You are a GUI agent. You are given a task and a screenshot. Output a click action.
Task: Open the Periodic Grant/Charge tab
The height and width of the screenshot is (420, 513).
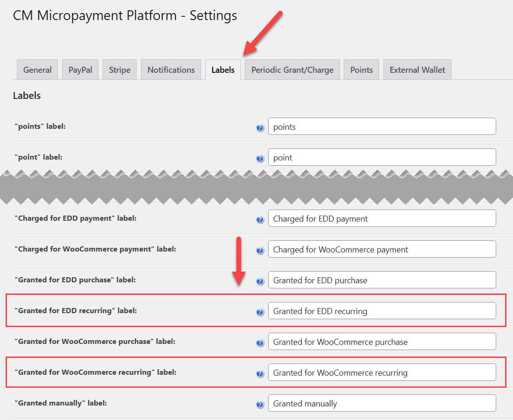coord(292,70)
